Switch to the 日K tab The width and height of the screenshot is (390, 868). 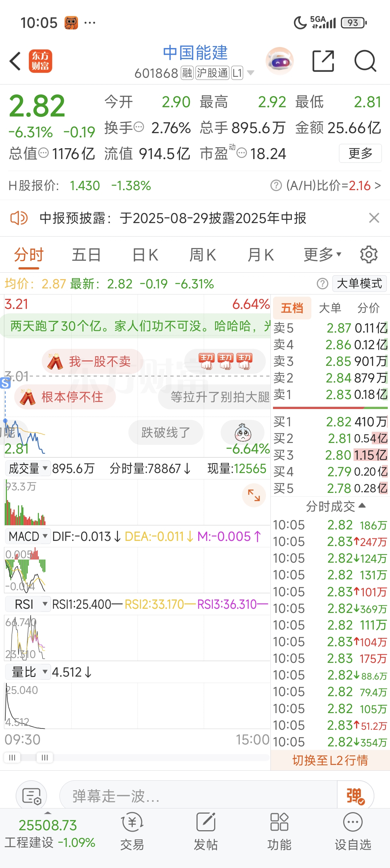point(145,255)
